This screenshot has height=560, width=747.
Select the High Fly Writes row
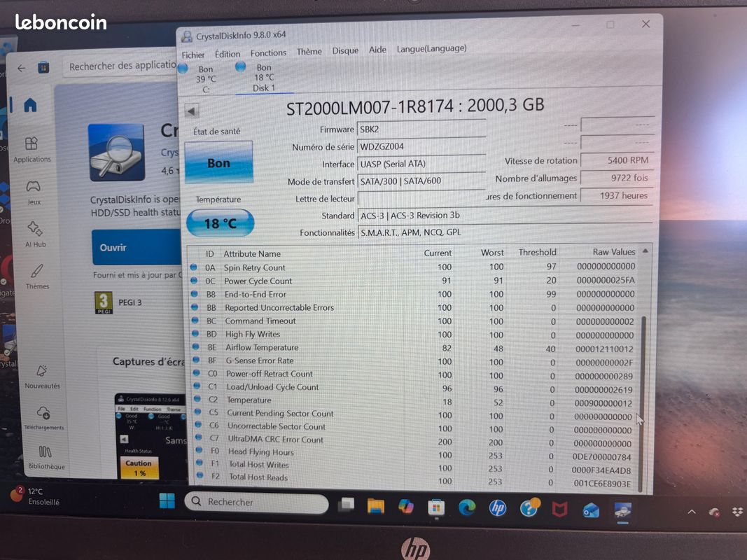414,335
